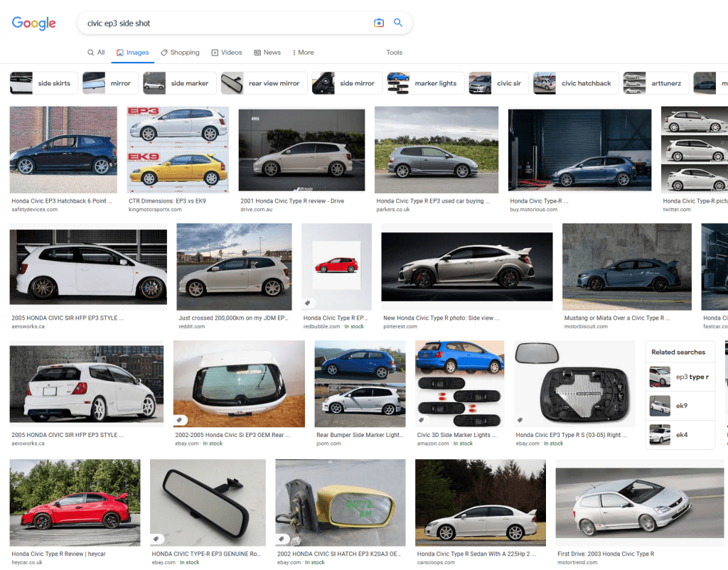Click the tag icon on yellow side mirror image
Image resolution: width=728 pixels, height=570 pixels.
click(x=283, y=539)
